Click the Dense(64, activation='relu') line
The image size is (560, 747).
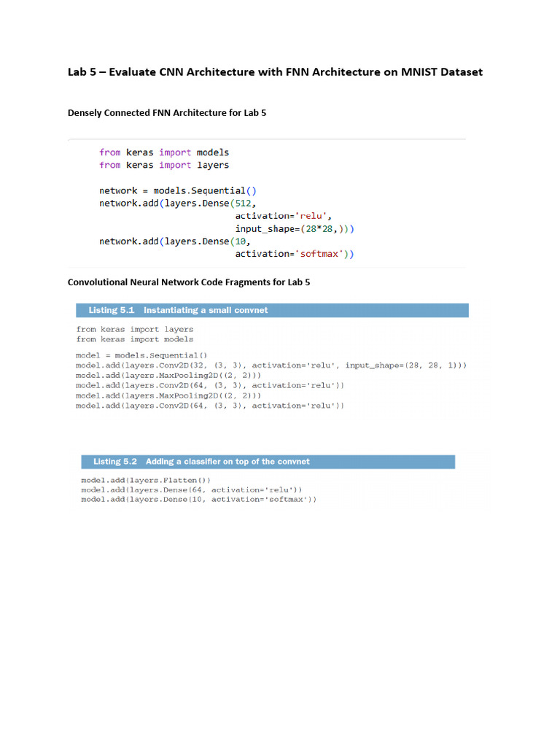click(192, 489)
